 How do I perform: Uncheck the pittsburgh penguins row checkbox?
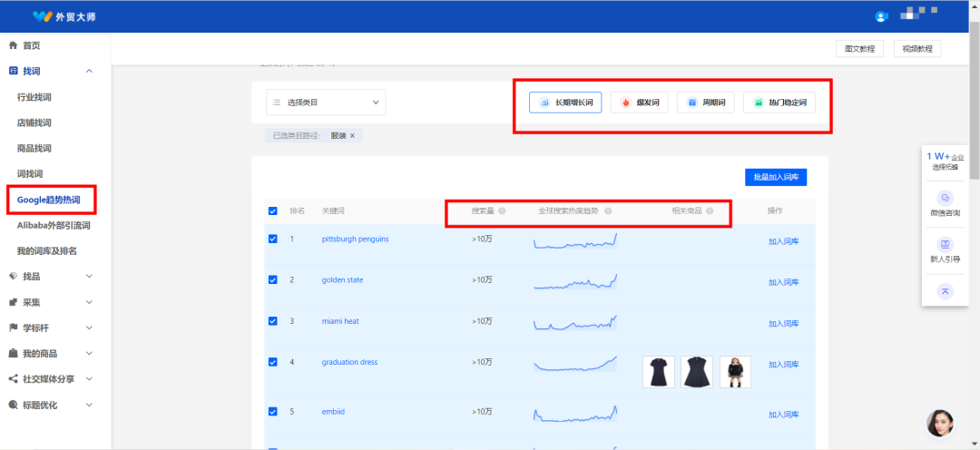[272, 239]
